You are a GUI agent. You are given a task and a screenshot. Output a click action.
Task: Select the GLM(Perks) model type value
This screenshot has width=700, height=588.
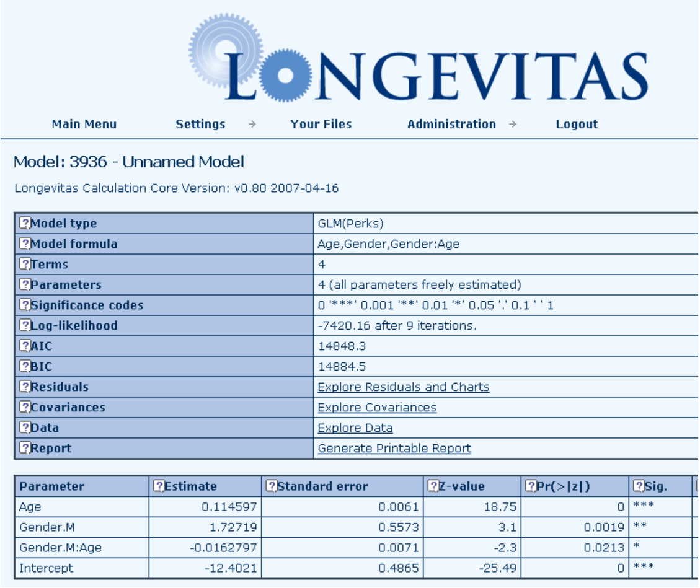click(350, 223)
